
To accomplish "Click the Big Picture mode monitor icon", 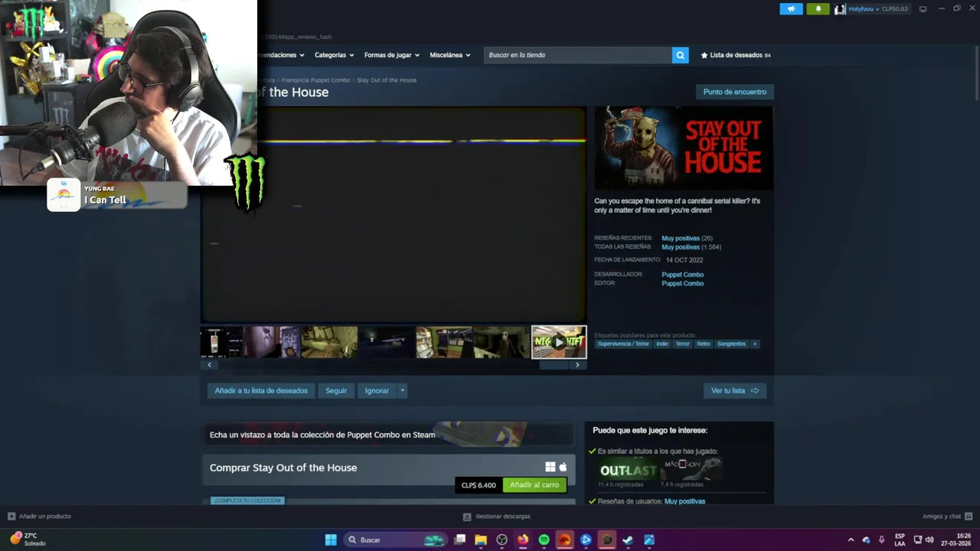I will click(923, 9).
